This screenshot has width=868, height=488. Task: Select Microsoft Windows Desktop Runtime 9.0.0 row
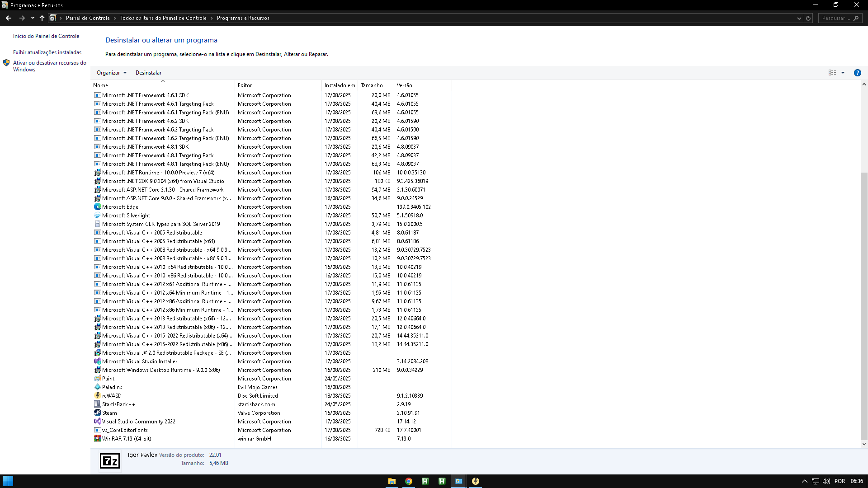pos(271,370)
